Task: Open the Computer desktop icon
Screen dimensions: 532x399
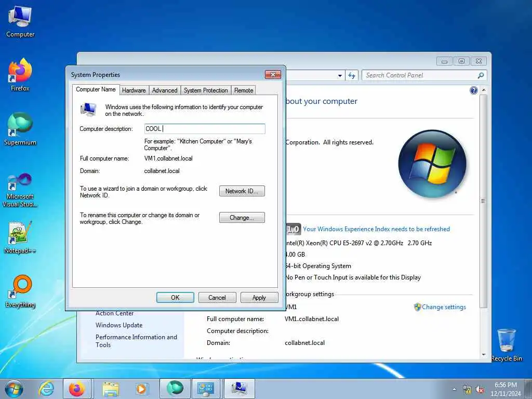Action: (x=20, y=21)
